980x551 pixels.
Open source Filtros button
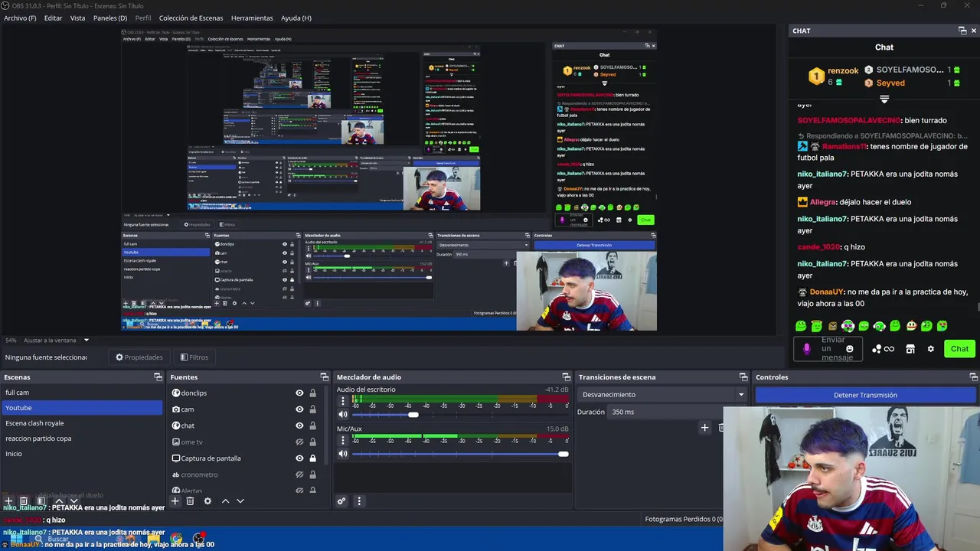tap(194, 357)
